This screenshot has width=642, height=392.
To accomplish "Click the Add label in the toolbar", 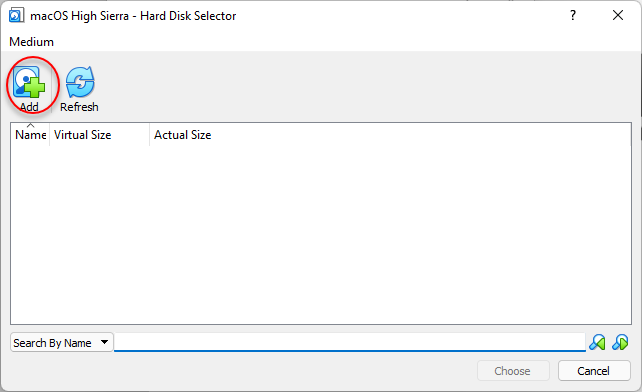I will coord(29,107).
